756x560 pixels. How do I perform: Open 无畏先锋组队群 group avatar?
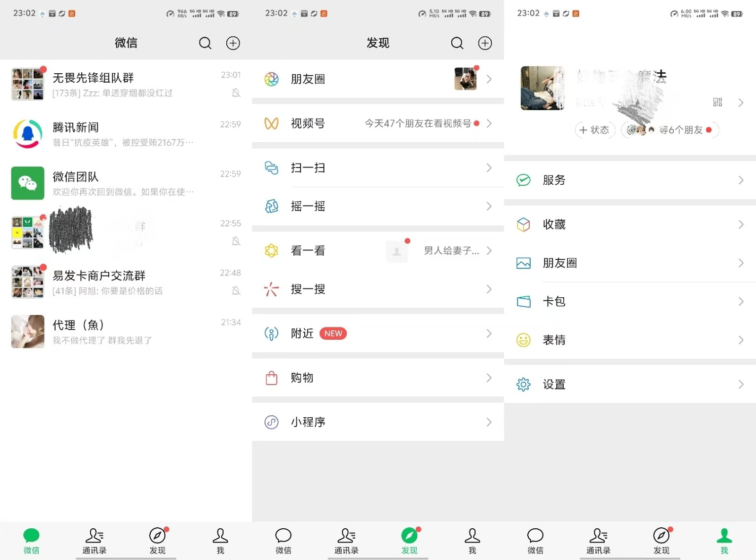(x=27, y=84)
